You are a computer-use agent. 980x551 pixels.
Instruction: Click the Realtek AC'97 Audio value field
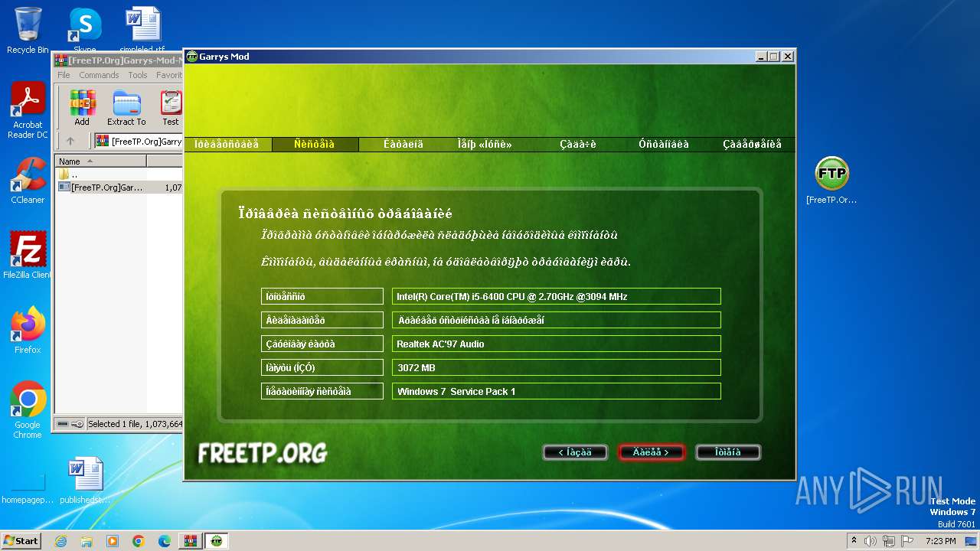tap(557, 344)
